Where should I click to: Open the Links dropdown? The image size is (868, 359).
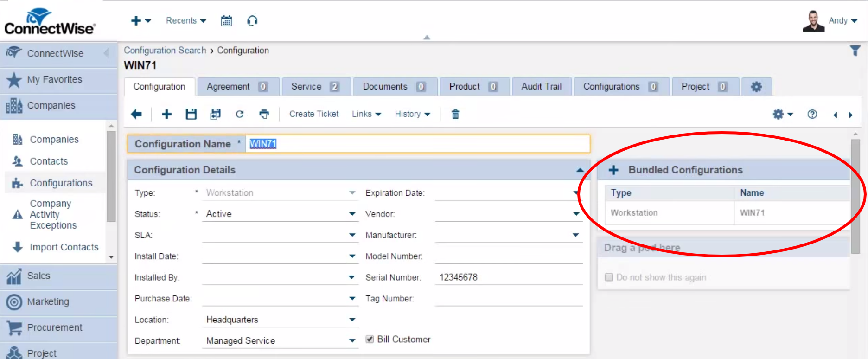tap(366, 114)
